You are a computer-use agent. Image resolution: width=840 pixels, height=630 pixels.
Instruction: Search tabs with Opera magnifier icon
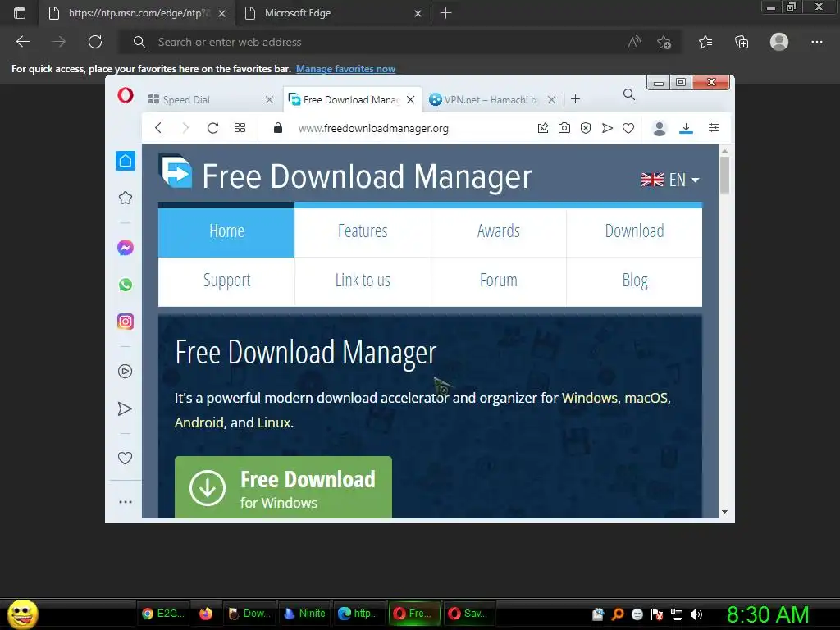629,95
